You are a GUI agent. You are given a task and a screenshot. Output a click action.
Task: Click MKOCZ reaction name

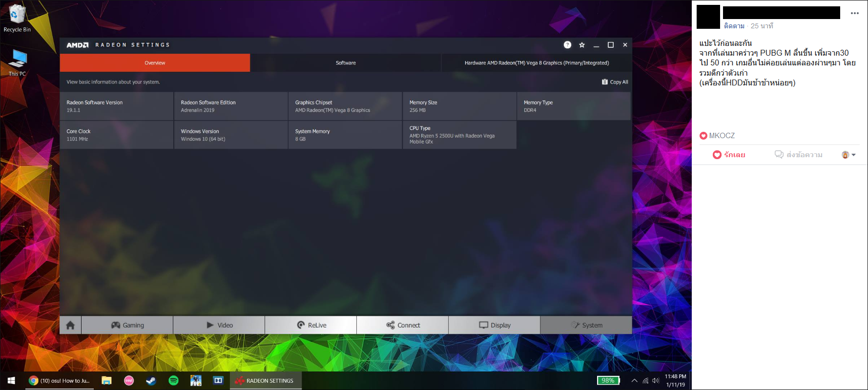tap(722, 136)
